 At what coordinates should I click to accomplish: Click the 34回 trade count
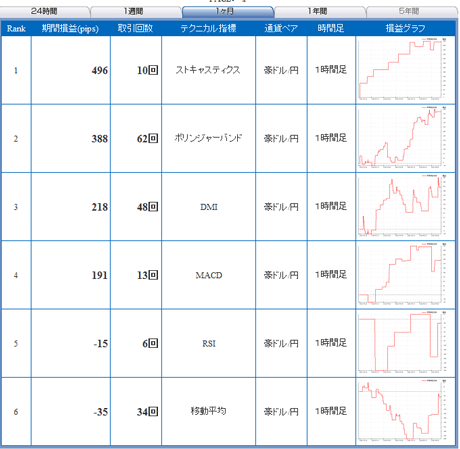pos(148,412)
